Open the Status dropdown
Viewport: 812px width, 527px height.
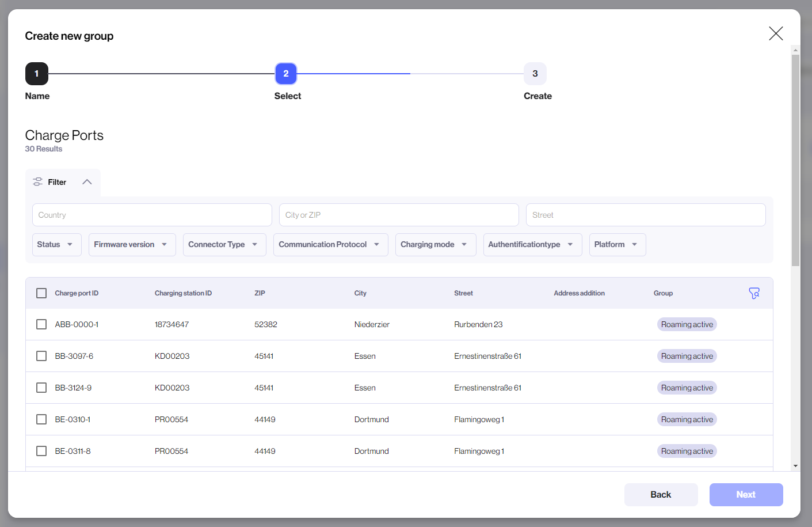click(x=56, y=245)
